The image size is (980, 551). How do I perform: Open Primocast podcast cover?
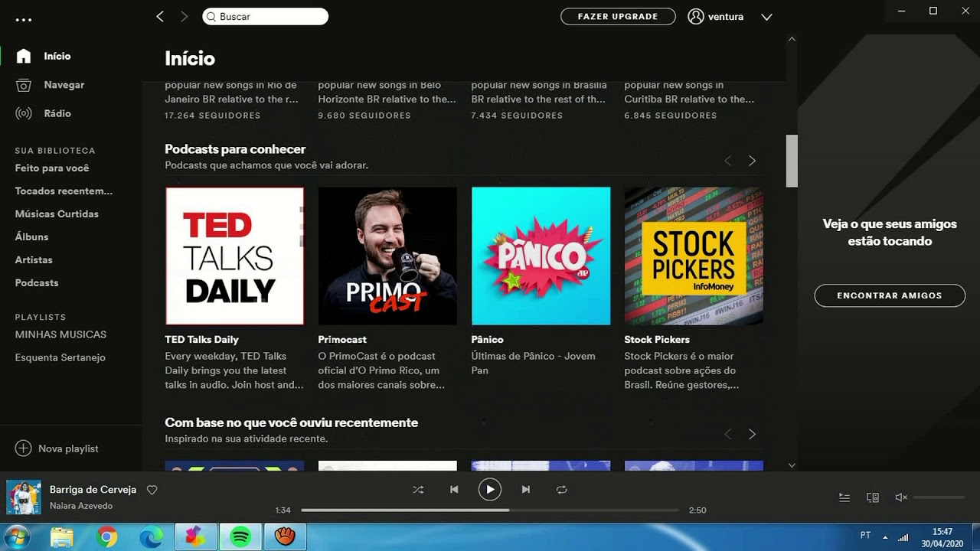tap(387, 256)
